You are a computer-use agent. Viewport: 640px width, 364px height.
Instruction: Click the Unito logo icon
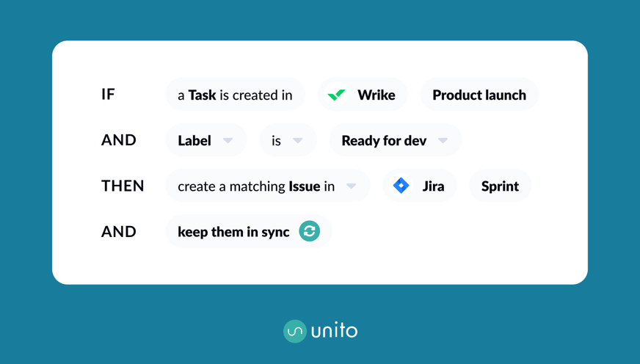pyautogui.click(x=295, y=331)
